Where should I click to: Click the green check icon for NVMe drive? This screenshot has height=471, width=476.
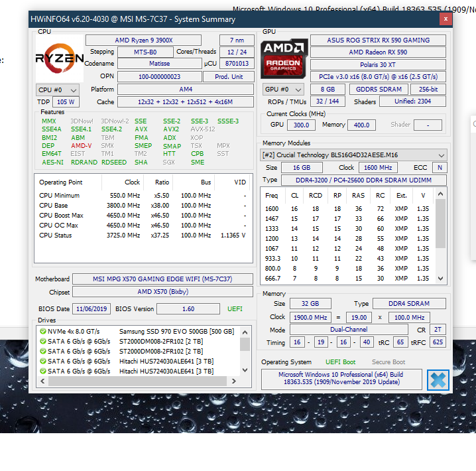tap(43, 331)
